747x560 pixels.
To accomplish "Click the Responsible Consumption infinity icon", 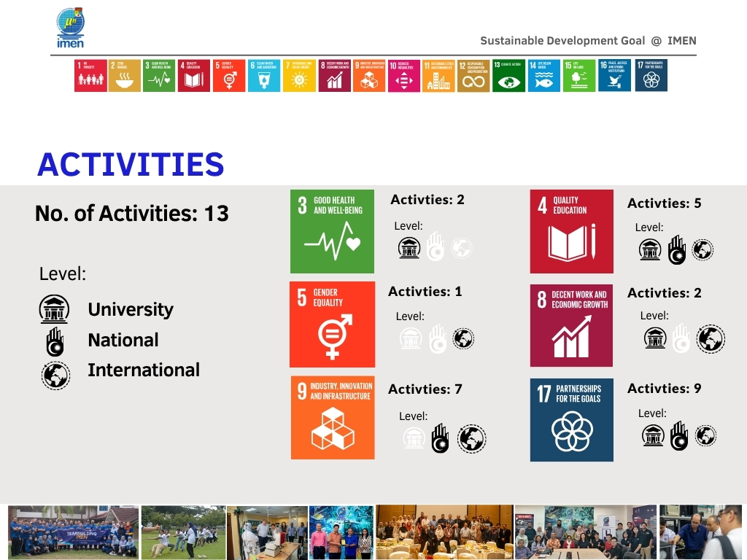I will coord(473,76).
